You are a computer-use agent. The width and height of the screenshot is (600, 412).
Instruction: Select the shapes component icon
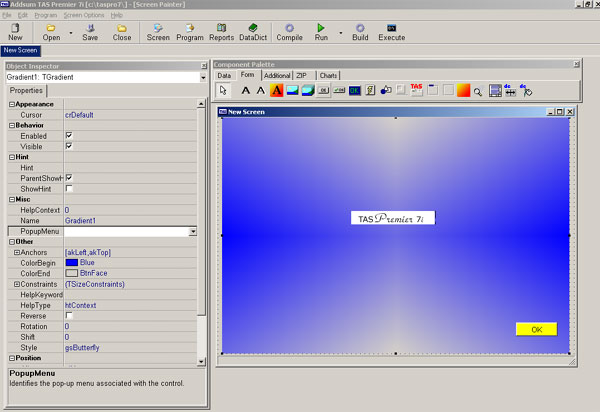tap(386, 90)
